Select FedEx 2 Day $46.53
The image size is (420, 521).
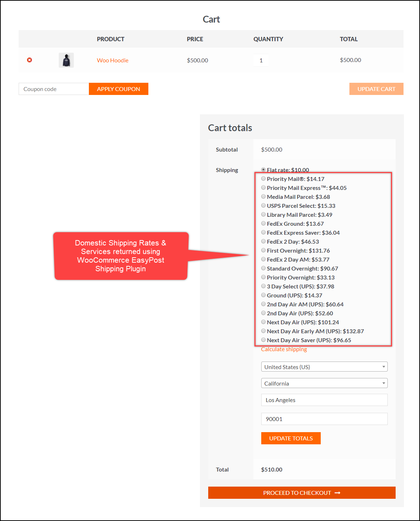pyautogui.click(x=263, y=241)
